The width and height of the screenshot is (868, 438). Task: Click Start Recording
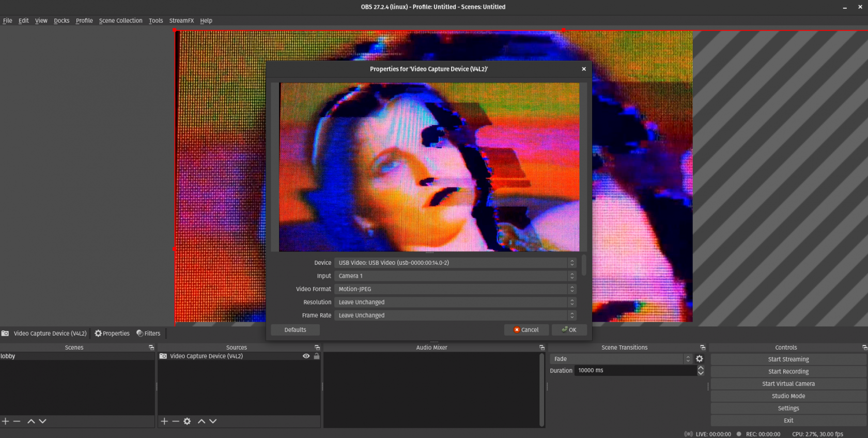tap(788, 371)
